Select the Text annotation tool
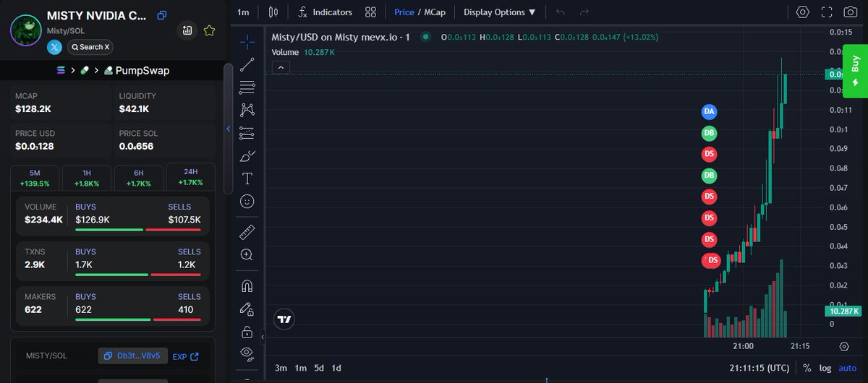This screenshot has width=868, height=383. click(247, 178)
